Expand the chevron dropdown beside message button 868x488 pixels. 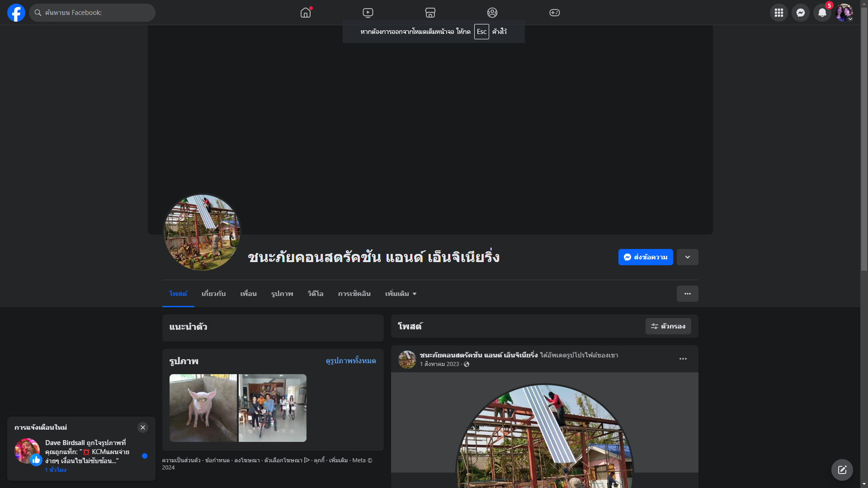click(x=688, y=257)
